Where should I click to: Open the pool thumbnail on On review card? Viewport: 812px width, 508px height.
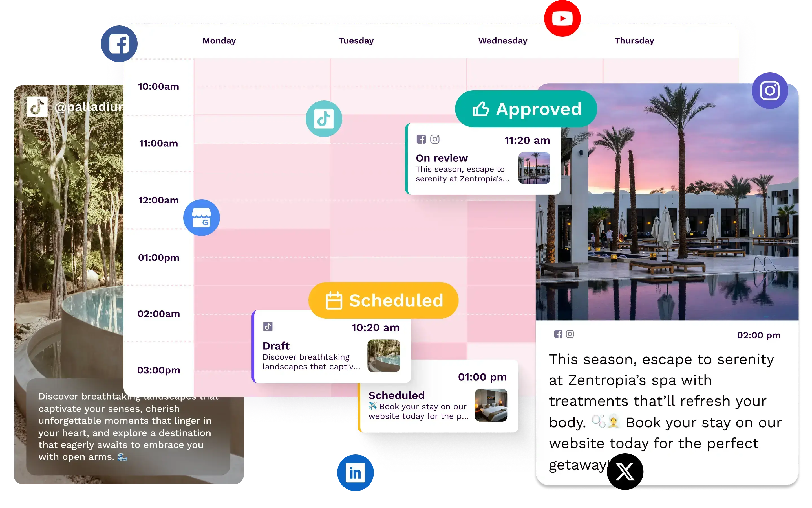pyautogui.click(x=534, y=168)
